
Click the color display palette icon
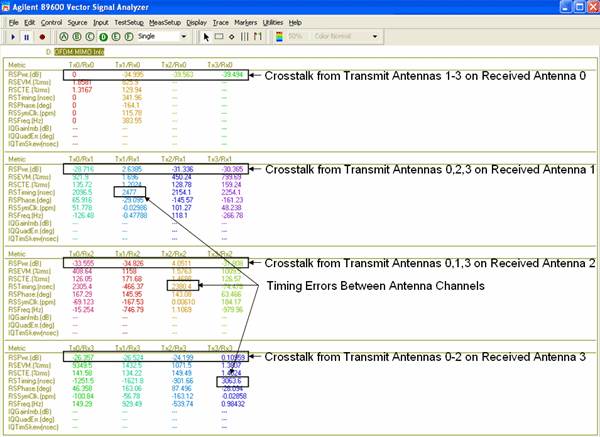(x=279, y=36)
